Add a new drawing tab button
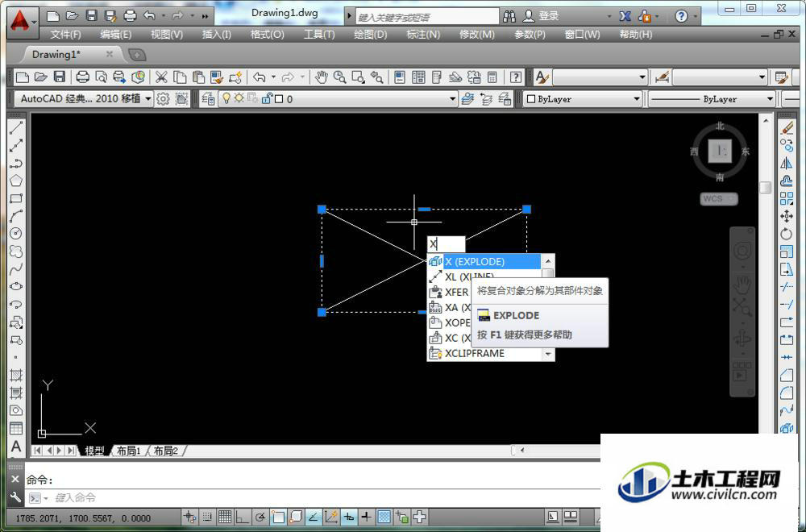Viewport: 806px width, 532px height. [137, 55]
